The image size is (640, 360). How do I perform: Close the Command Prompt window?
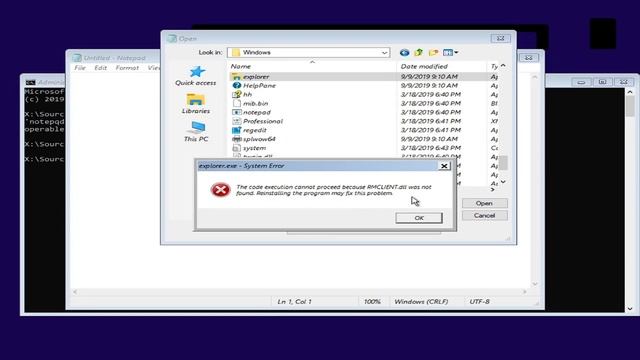(624, 82)
